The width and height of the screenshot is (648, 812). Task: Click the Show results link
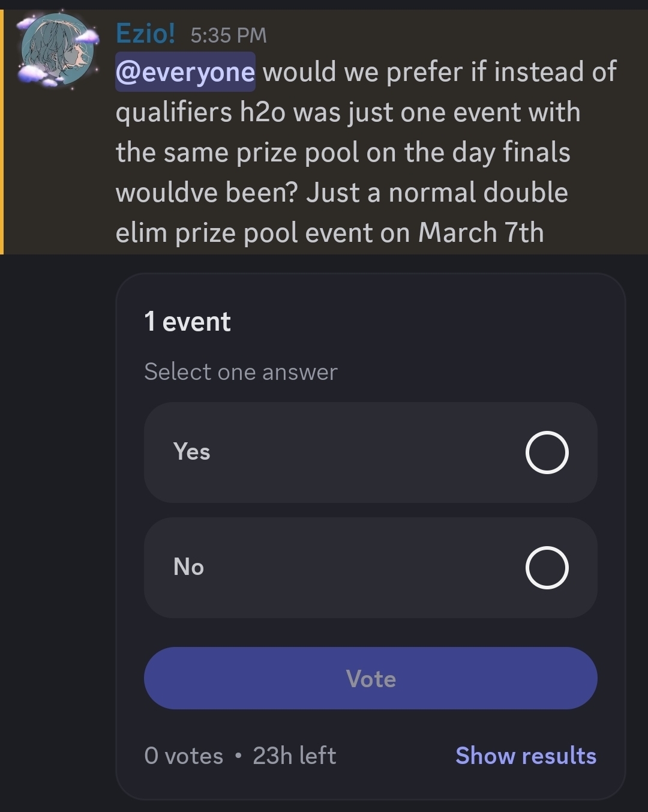tap(526, 756)
